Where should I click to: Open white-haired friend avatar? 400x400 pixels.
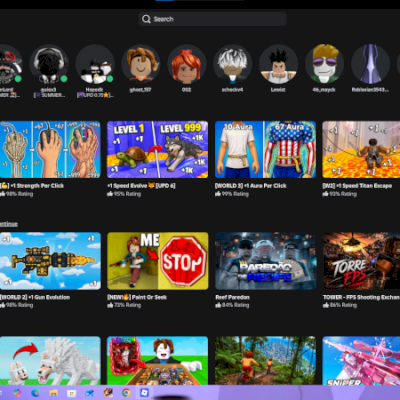tap(233, 64)
